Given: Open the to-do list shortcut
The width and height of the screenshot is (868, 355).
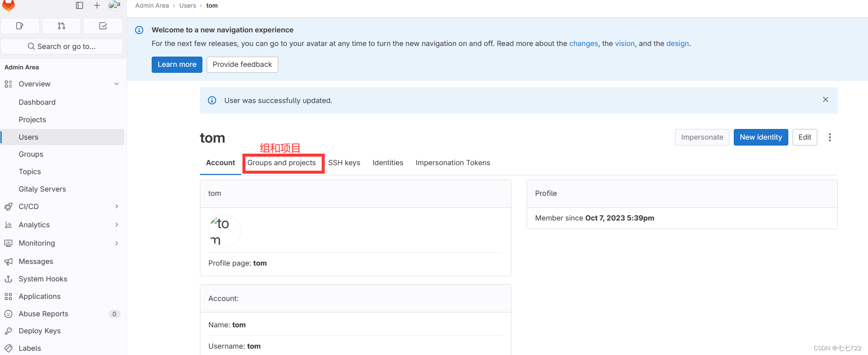Looking at the screenshot, I should point(103,26).
